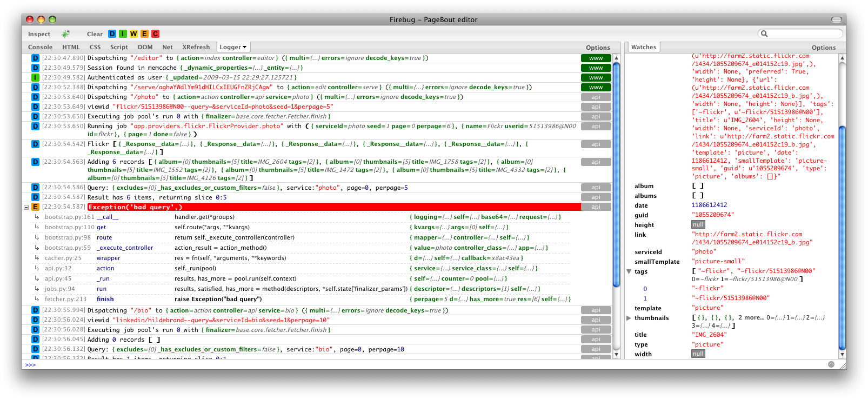Expand the thumbnails watch entry
The image size is (868, 399).
point(629,318)
